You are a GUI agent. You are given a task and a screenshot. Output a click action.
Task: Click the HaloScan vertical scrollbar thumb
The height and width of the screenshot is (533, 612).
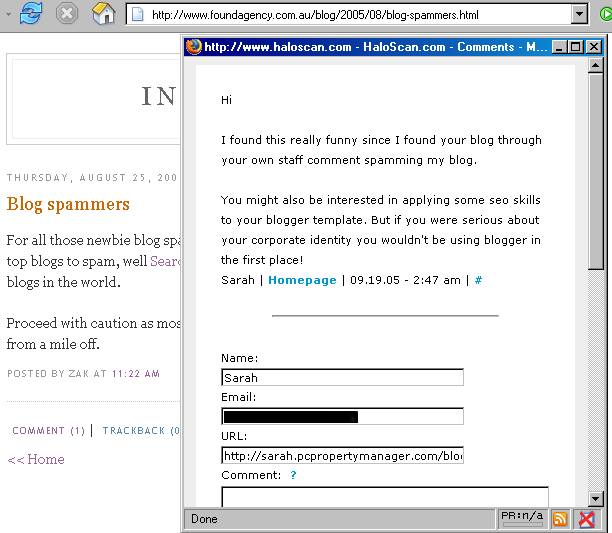coord(596,171)
